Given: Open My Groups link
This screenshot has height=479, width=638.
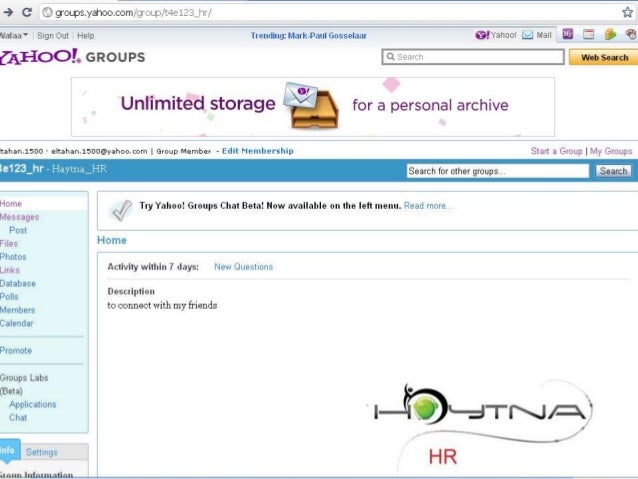Looking at the screenshot, I should [x=611, y=151].
